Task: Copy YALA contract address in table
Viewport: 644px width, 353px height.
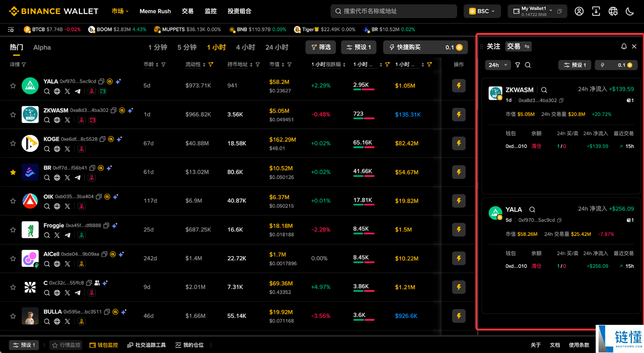Action: click(101, 81)
